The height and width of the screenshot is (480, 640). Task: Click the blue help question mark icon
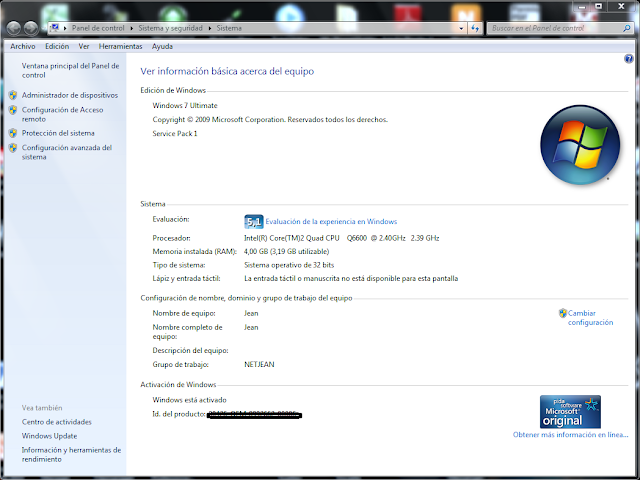629,59
